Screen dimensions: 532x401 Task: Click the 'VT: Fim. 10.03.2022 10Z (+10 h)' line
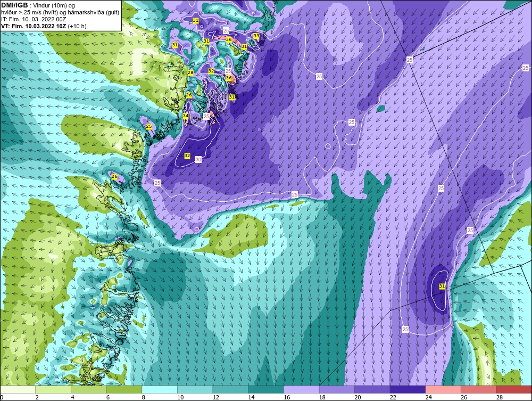click(44, 26)
